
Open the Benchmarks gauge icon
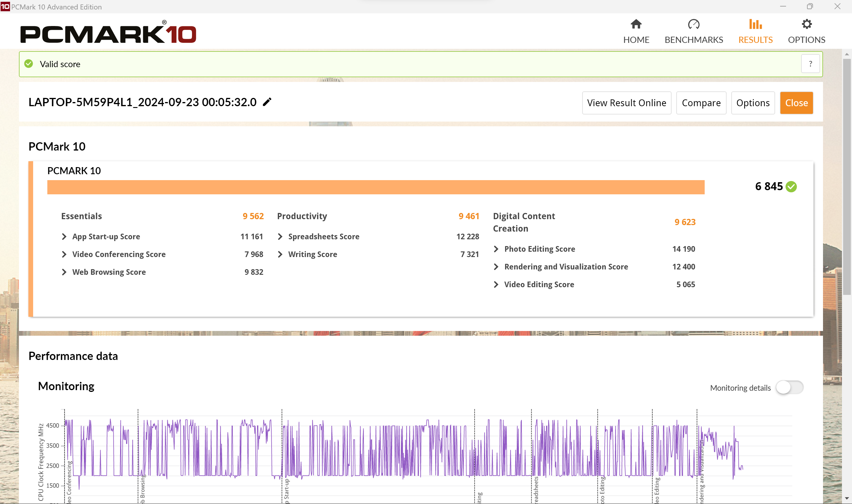pos(693,24)
